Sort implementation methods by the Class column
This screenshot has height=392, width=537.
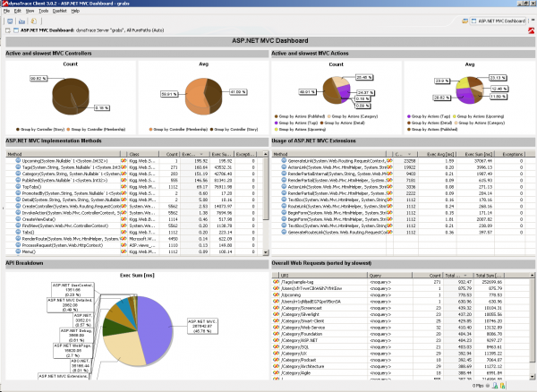pos(143,155)
